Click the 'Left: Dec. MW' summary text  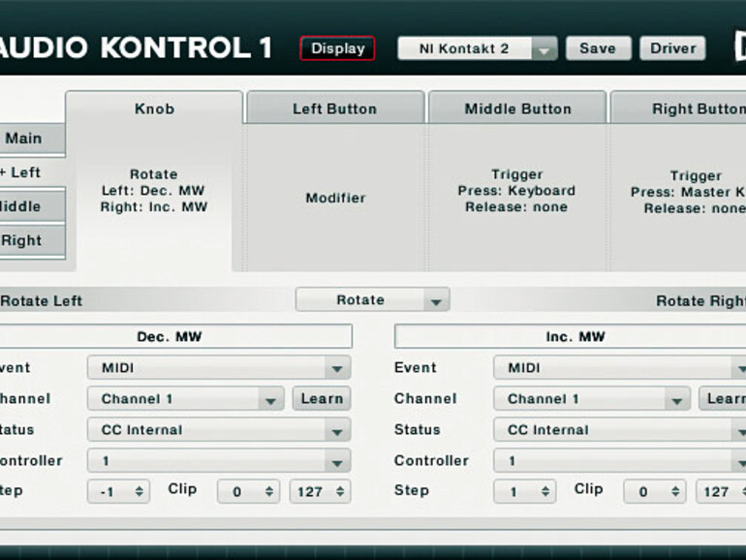click(153, 191)
